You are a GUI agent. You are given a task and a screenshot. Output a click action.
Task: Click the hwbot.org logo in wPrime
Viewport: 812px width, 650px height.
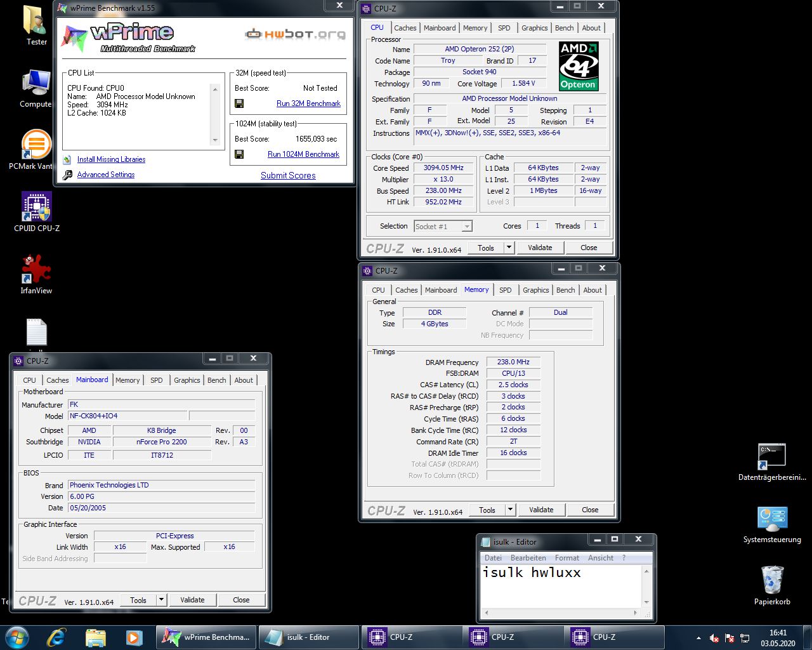(x=296, y=34)
